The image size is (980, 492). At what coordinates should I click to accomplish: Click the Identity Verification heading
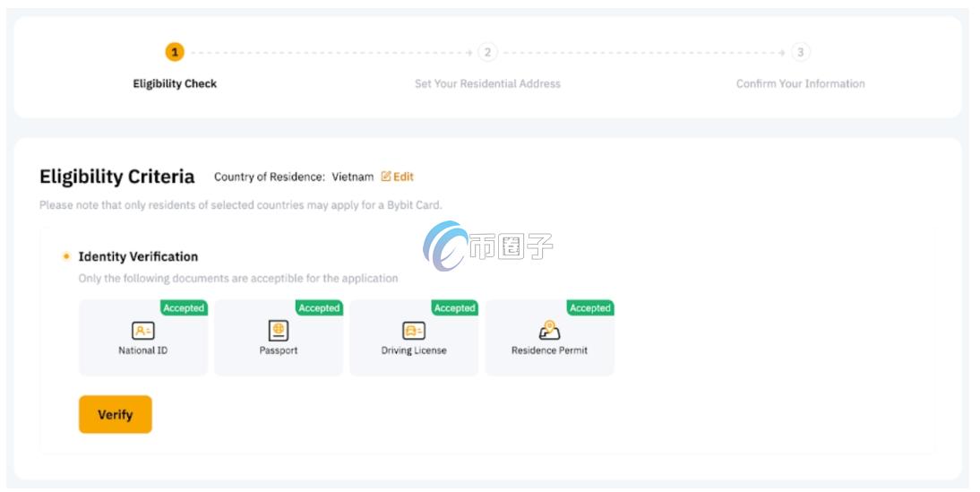pyautogui.click(x=138, y=256)
